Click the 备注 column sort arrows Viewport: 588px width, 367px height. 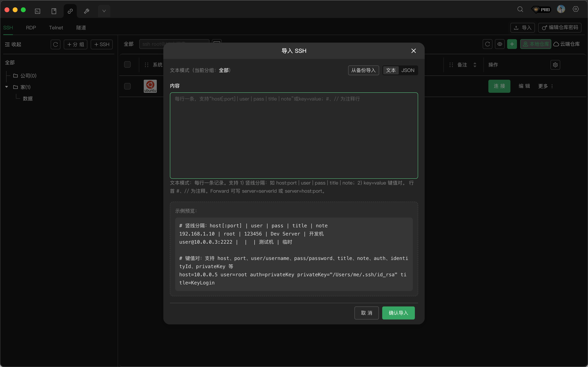[475, 65]
